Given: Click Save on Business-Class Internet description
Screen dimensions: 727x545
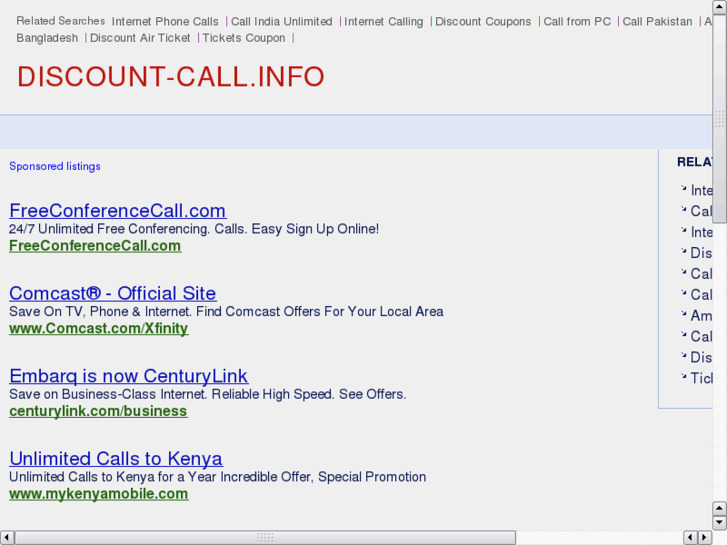Looking at the screenshot, I should [x=208, y=394].
